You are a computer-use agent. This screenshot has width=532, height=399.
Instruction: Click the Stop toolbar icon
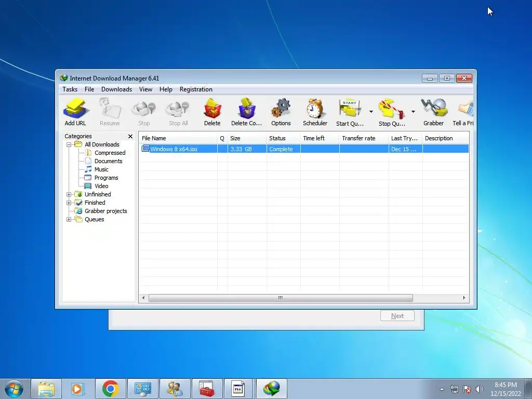[x=144, y=112]
